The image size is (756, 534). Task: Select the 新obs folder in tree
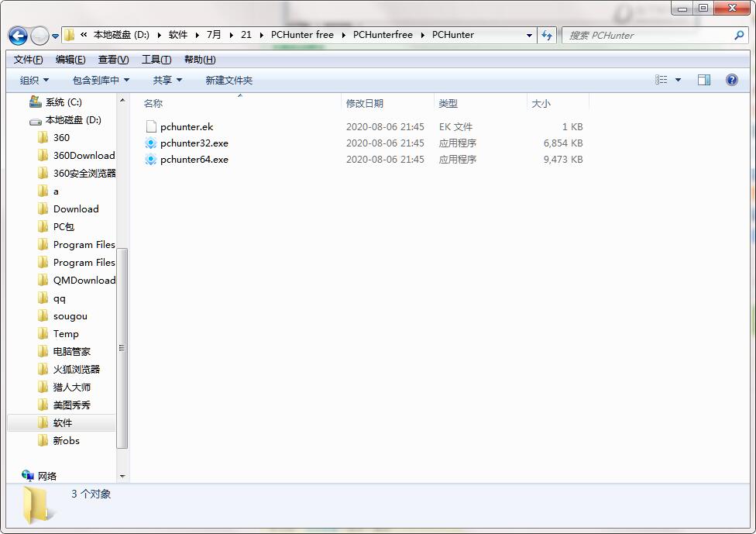click(59, 441)
